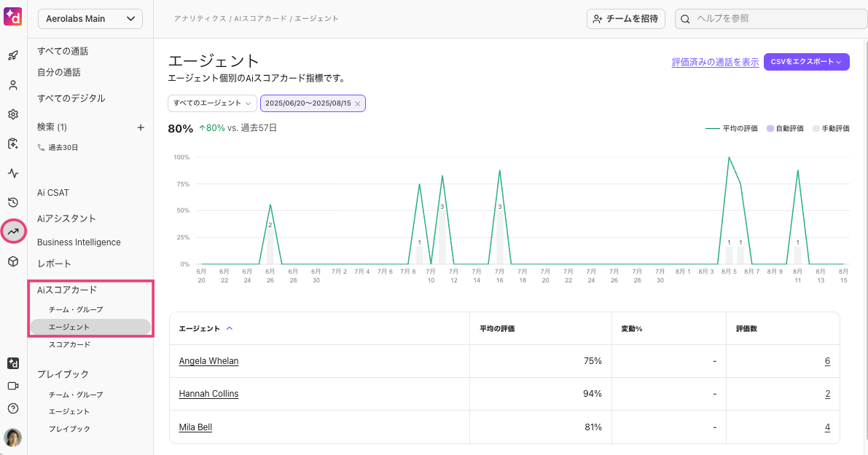868x455 pixels.
Task: Open the help question mark icon
Action: pos(13,408)
